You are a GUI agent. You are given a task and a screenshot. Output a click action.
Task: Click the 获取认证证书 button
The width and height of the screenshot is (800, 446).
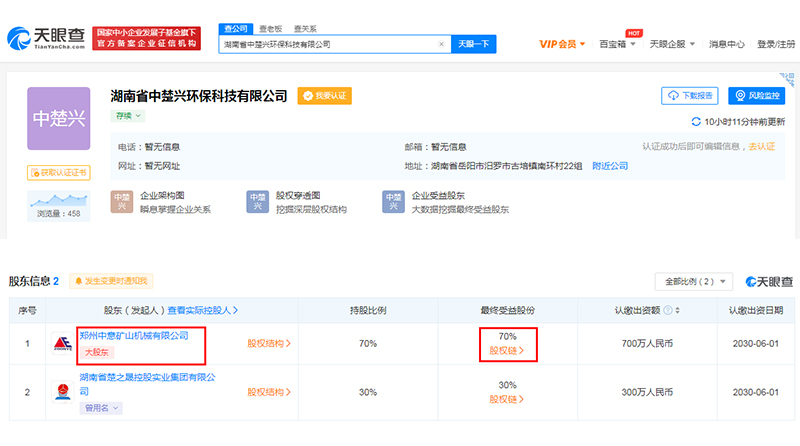coord(59,172)
